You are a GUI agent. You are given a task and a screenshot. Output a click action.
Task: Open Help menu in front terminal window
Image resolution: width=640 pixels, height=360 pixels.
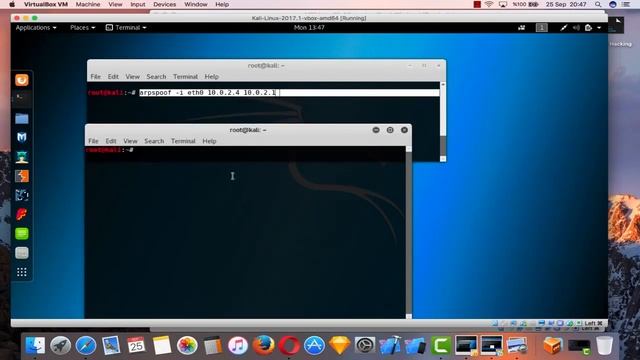click(209, 141)
